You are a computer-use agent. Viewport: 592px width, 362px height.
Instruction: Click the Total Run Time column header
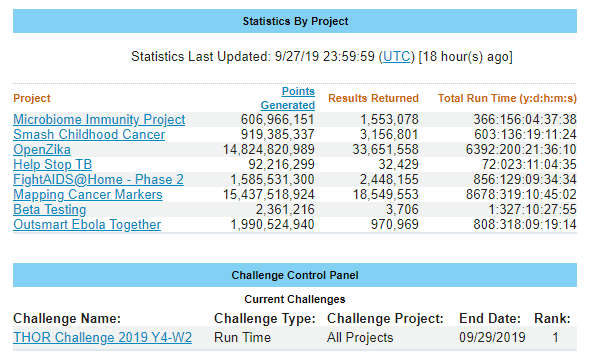(507, 98)
